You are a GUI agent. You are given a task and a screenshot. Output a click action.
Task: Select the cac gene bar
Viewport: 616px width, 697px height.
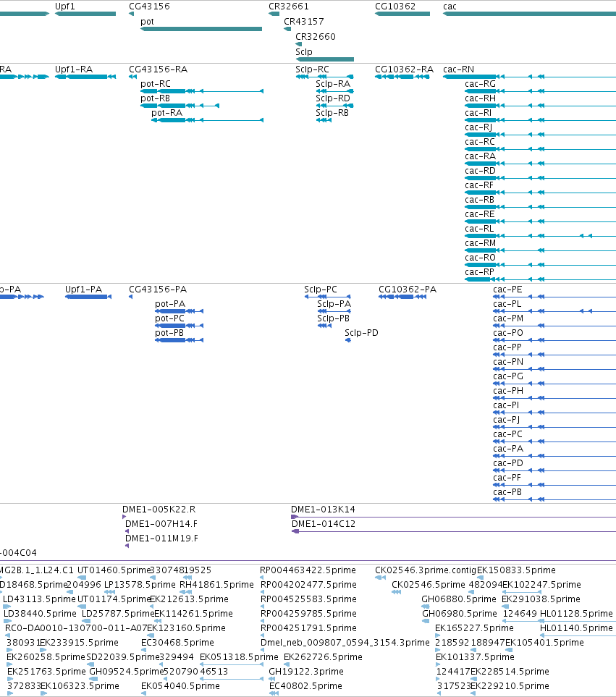tap(529, 14)
